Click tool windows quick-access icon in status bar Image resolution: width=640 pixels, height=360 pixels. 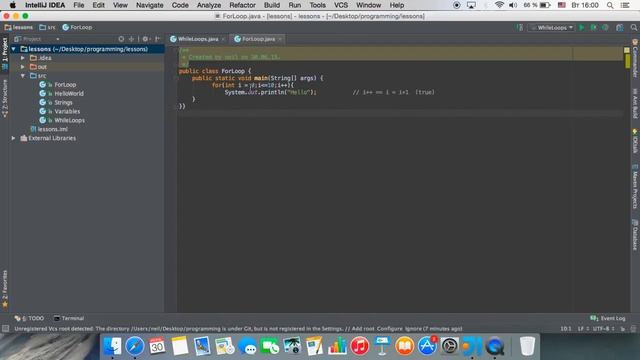[5, 329]
